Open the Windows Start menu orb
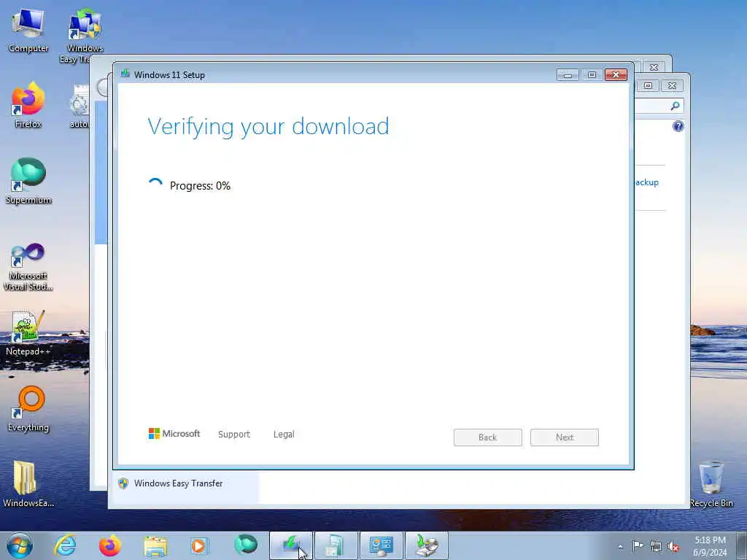Image resolution: width=747 pixels, height=560 pixels. tap(20, 545)
